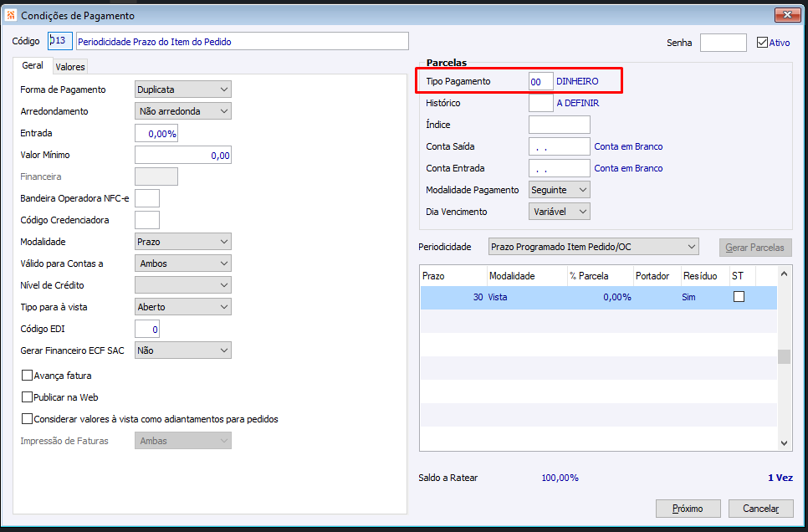
Task: Check the Publicar na Web option
Action: pyautogui.click(x=28, y=397)
